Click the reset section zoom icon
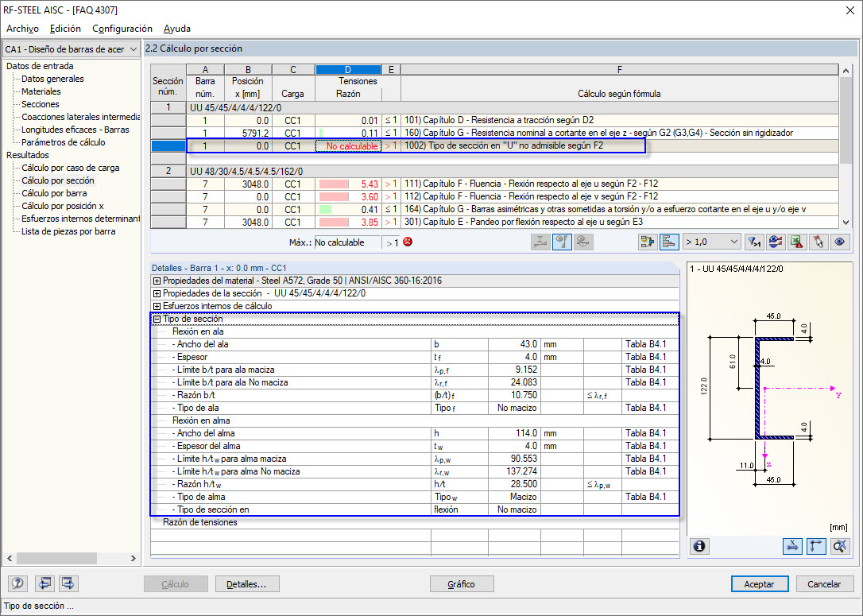Screen dimensions: 863x616 tap(839, 546)
